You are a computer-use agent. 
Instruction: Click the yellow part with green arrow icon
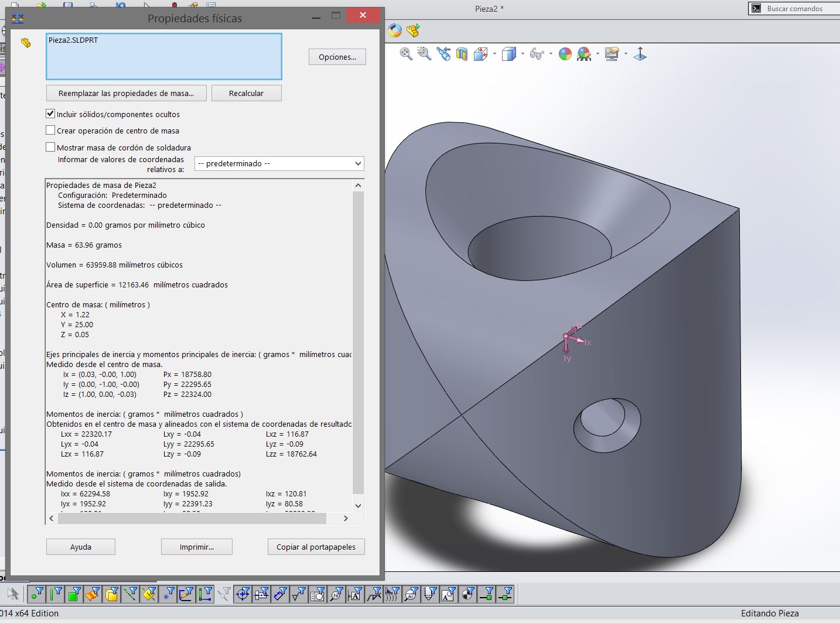coord(414,30)
